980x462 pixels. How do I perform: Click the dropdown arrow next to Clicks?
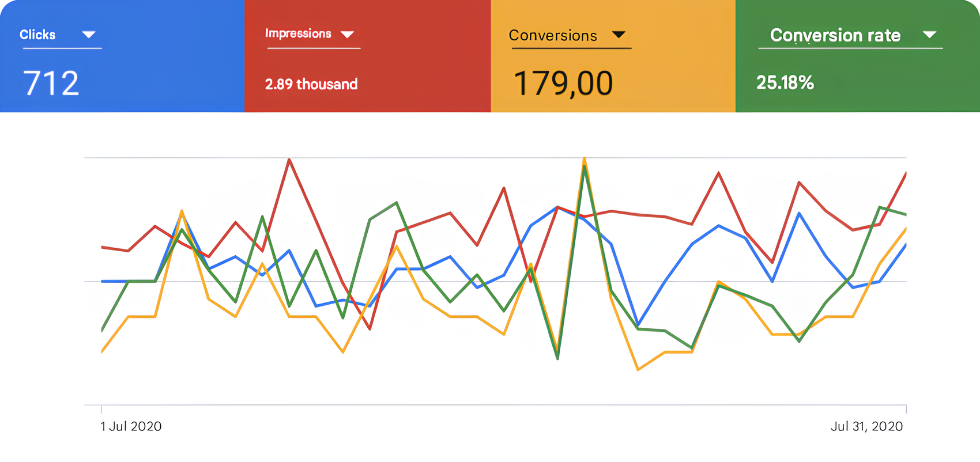88,35
